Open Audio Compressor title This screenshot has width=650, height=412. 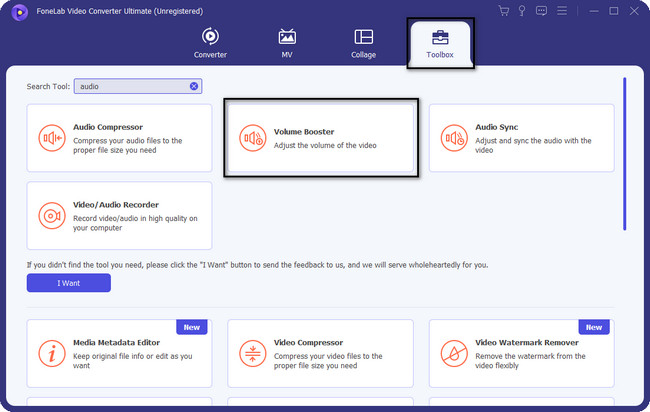(x=108, y=127)
